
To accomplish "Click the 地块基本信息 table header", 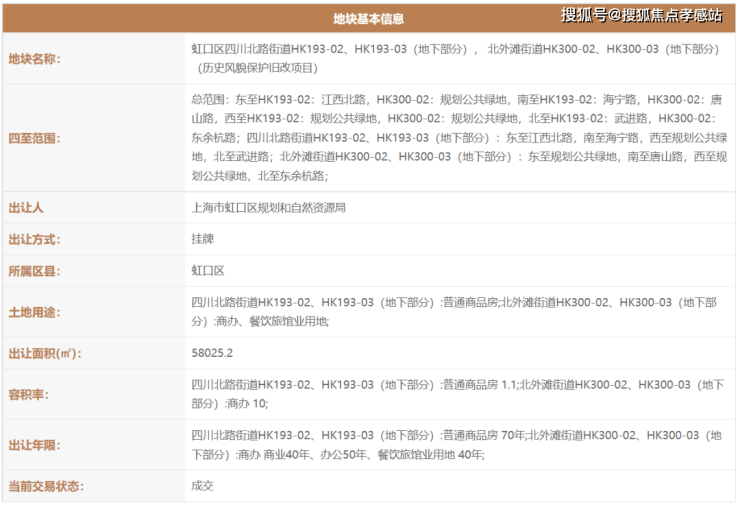I will click(x=369, y=19).
